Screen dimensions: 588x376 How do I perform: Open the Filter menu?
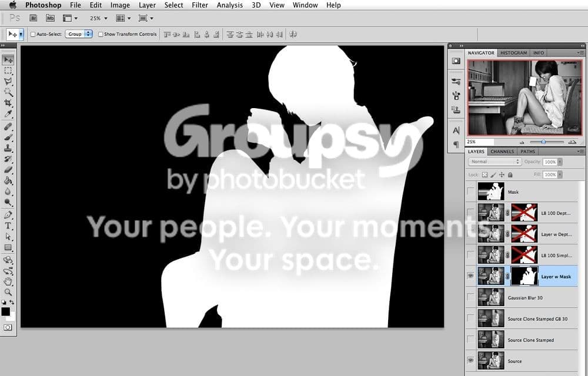pos(200,5)
